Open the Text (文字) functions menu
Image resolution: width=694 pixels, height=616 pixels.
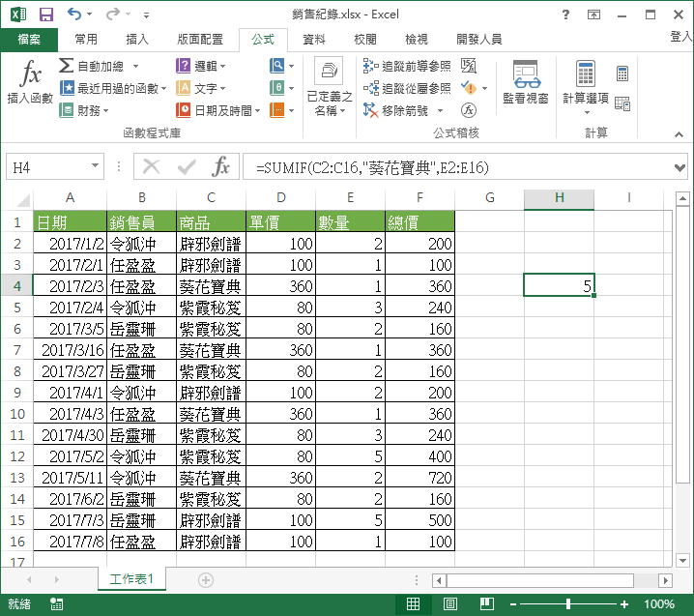pyautogui.click(x=201, y=88)
